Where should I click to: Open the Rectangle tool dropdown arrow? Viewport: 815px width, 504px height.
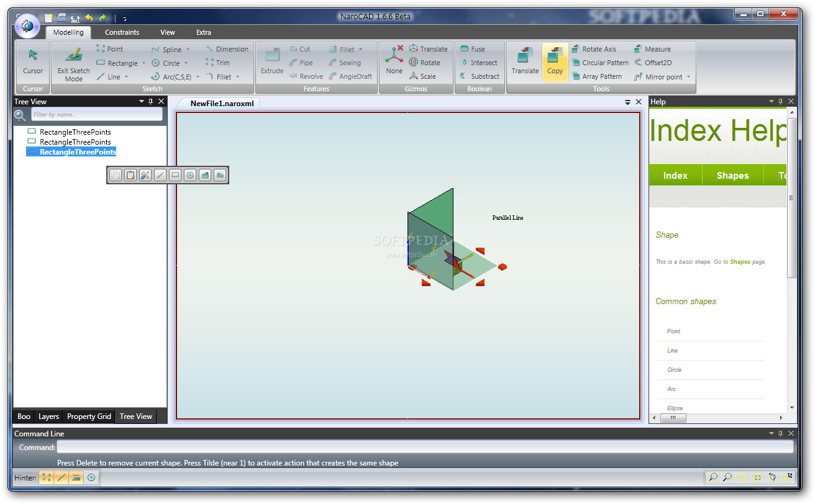pyautogui.click(x=143, y=63)
